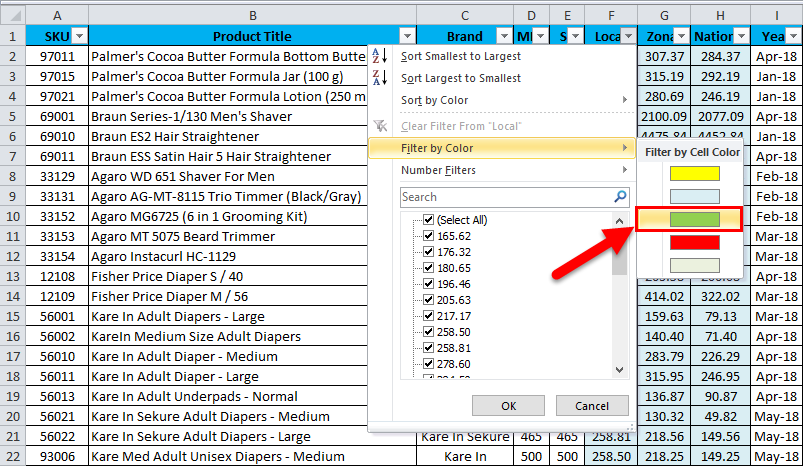Click the SKU 56001 cell

click(x=57, y=316)
